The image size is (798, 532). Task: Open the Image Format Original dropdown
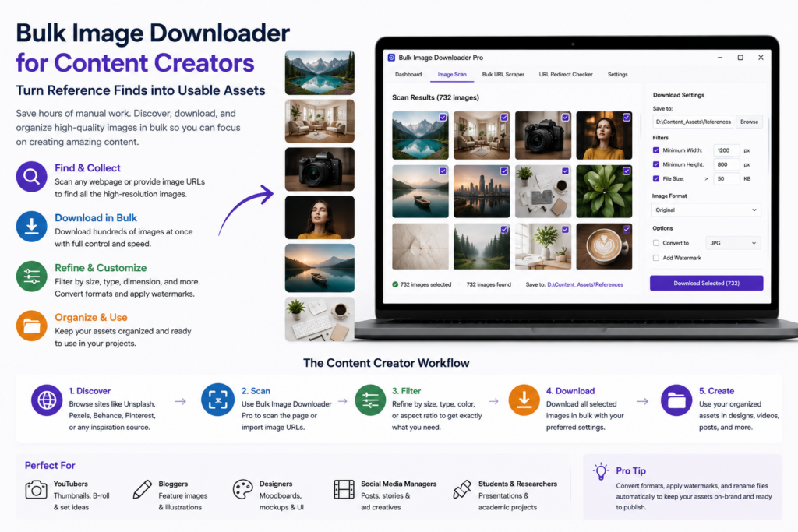[x=706, y=210]
